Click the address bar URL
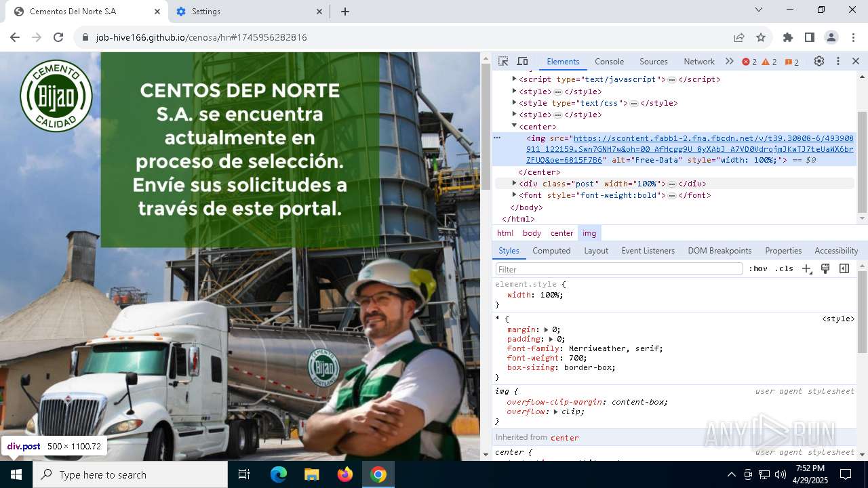 [201, 37]
